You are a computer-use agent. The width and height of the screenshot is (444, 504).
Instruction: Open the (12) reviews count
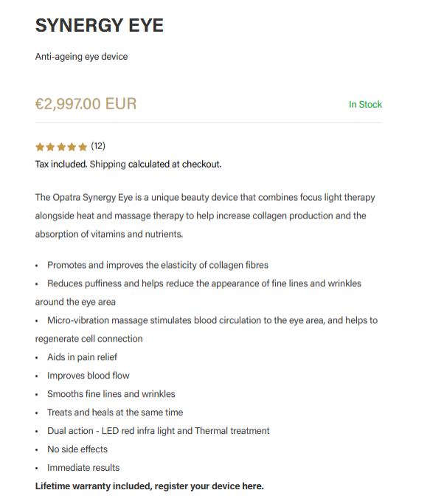click(x=98, y=146)
